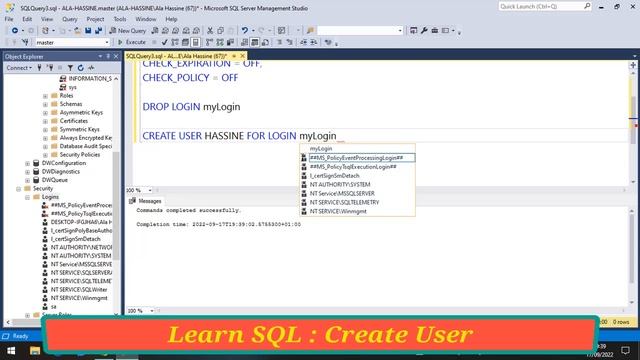Select Results to Text mode
This screenshot has width=640, height=360.
(x=244, y=42)
